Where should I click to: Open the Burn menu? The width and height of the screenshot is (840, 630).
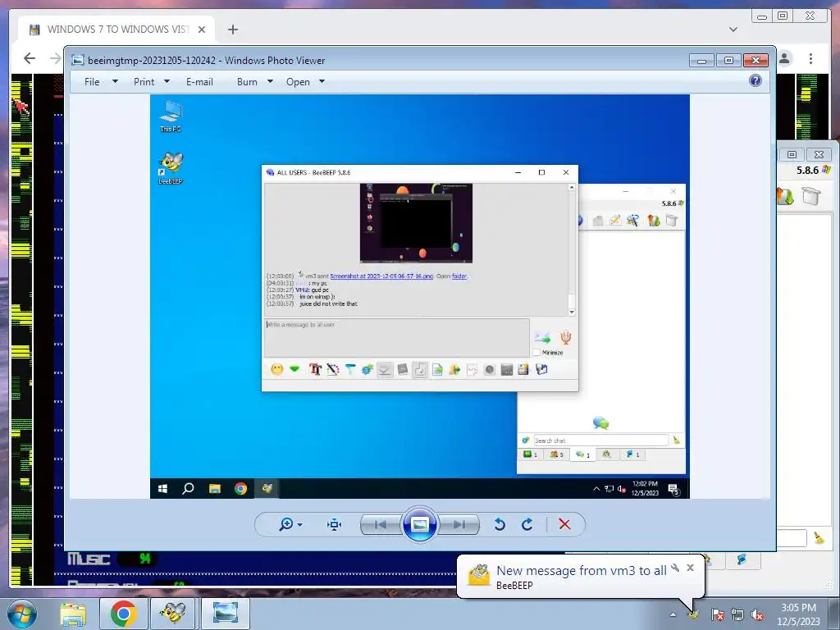(x=247, y=82)
